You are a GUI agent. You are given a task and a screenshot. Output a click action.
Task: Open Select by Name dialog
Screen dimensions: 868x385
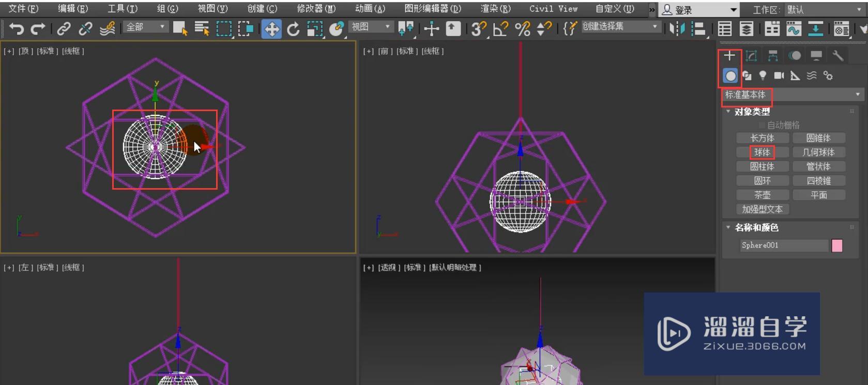[x=202, y=28]
